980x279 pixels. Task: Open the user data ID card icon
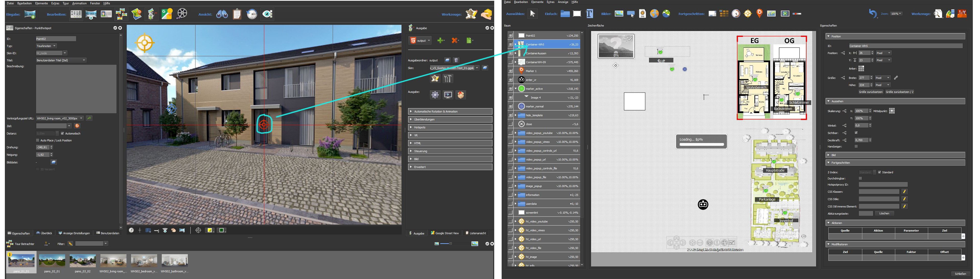(106, 14)
